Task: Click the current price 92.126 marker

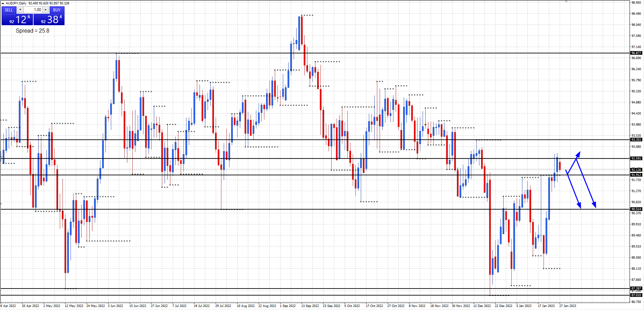Action: pos(636,170)
